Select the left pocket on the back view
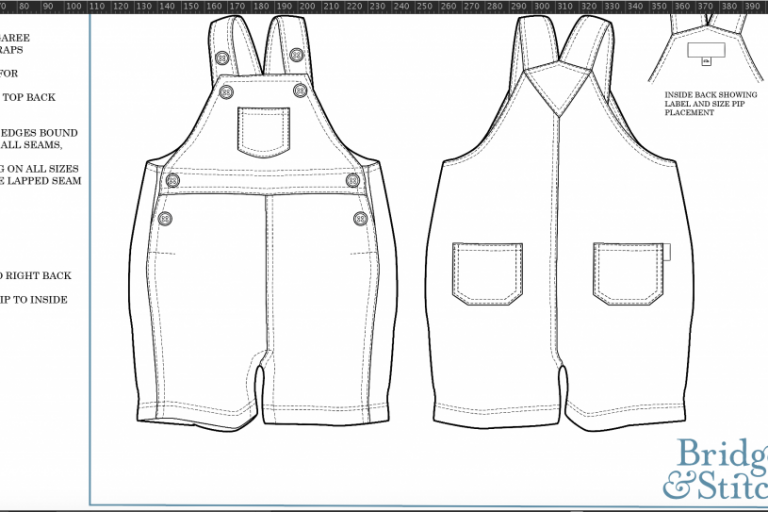 point(487,274)
